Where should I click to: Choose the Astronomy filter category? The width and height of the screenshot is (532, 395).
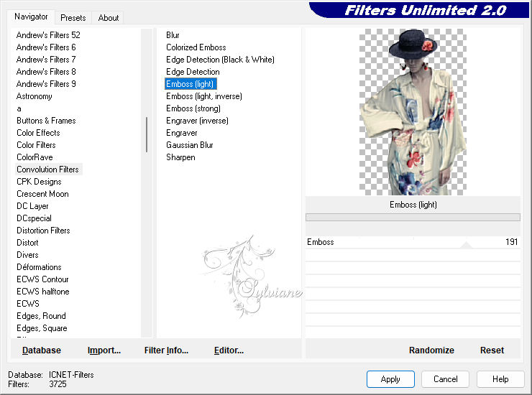35,96
